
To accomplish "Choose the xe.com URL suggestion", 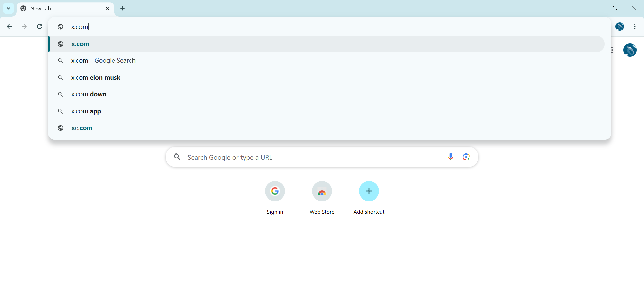I will (x=82, y=128).
